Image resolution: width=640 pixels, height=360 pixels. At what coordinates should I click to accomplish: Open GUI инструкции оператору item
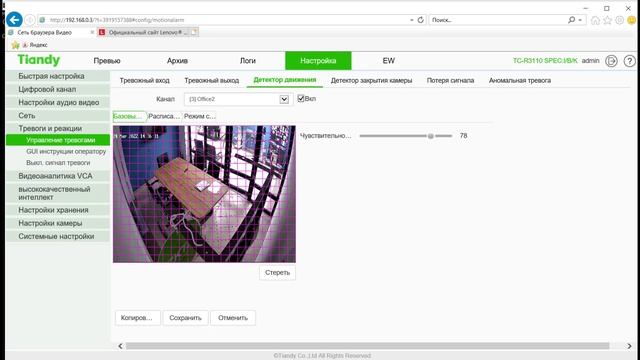66,151
